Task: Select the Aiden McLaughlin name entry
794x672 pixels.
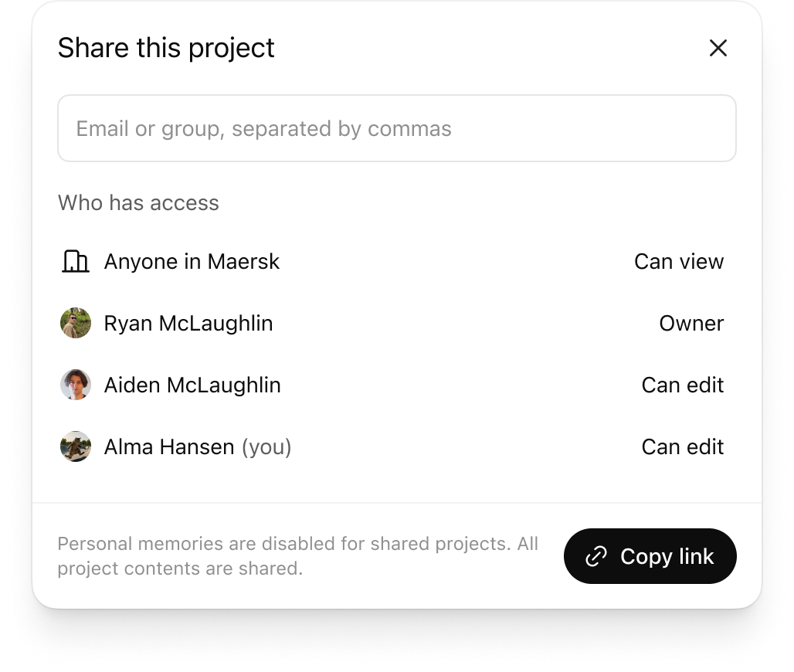Action: point(192,385)
